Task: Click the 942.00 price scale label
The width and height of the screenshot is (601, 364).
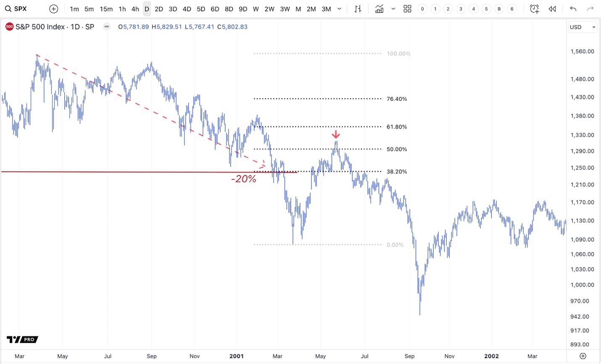Action: [580, 317]
